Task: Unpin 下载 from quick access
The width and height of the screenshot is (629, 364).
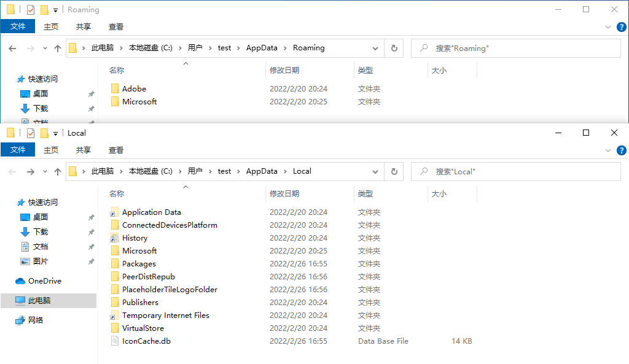Action: pyautogui.click(x=92, y=231)
